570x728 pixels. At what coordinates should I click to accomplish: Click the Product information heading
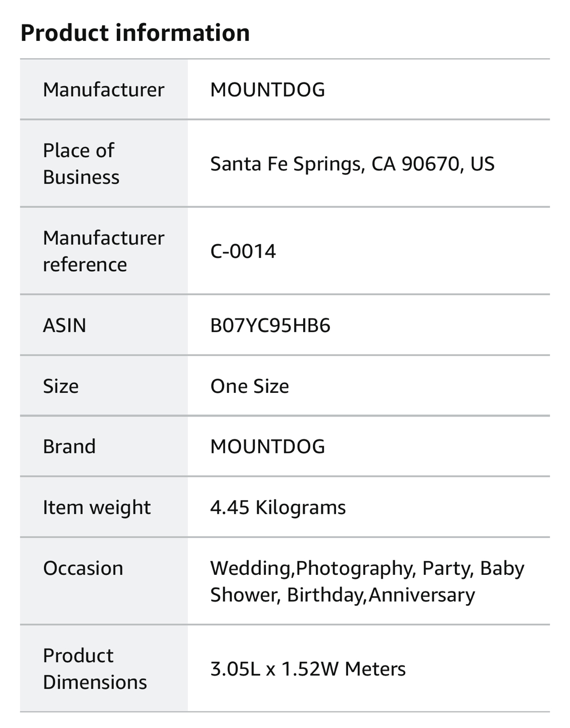coord(135,33)
